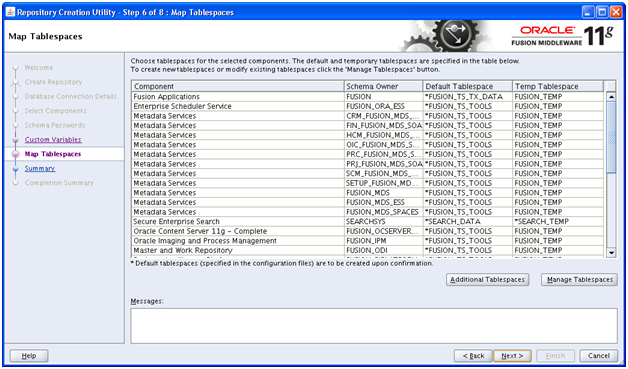The image size is (628, 369).
Task: Open default tablespace dropdown for Fusion Applications
Action: (468, 97)
